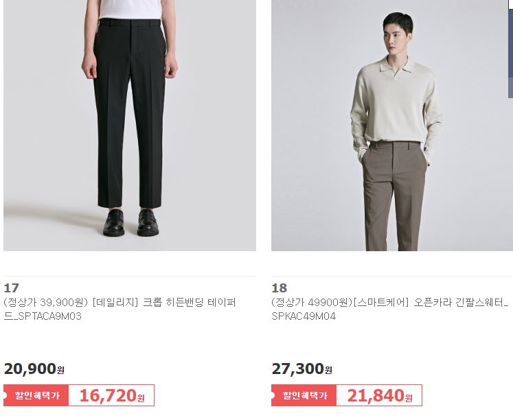This screenshot has width=513, height=420.
Task: Click the blue floating side panel at right edge
Action: (x=510, y=54)
